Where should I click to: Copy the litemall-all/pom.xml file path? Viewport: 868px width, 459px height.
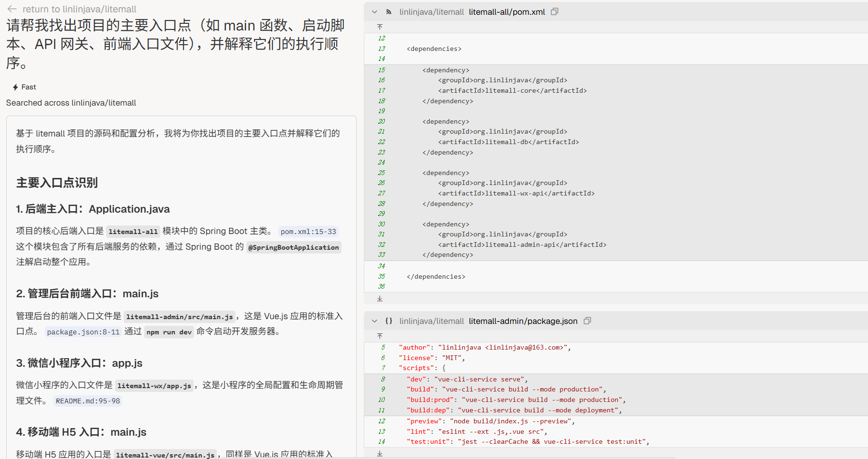[x=554, y=11]
